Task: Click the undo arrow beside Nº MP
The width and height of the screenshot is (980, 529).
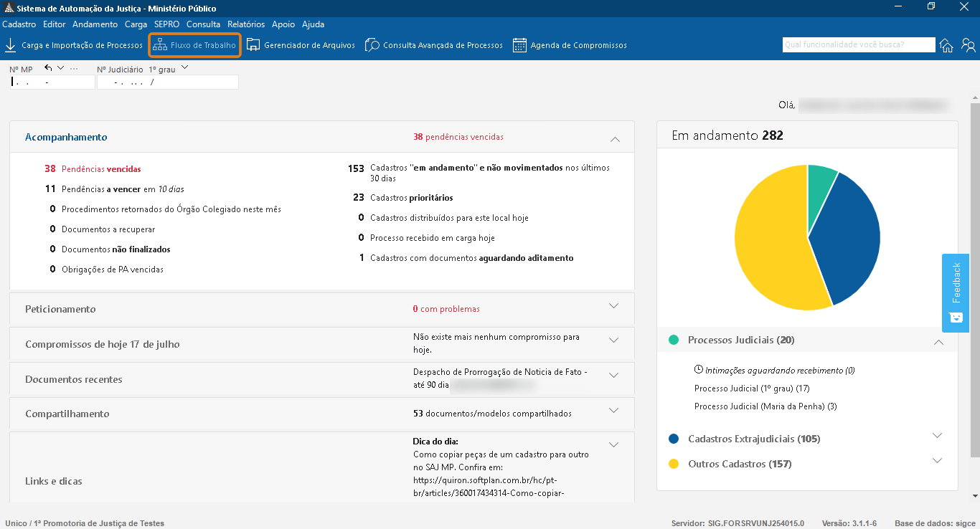Action: 48,68
